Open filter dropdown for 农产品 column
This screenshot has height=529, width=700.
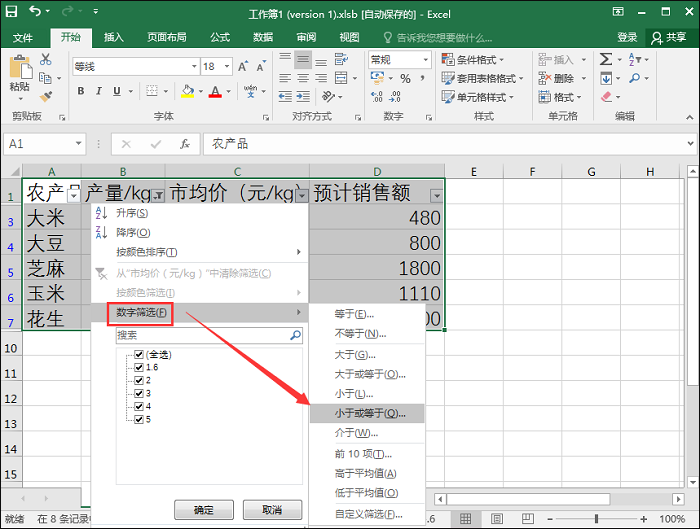(x=74, y=196)
